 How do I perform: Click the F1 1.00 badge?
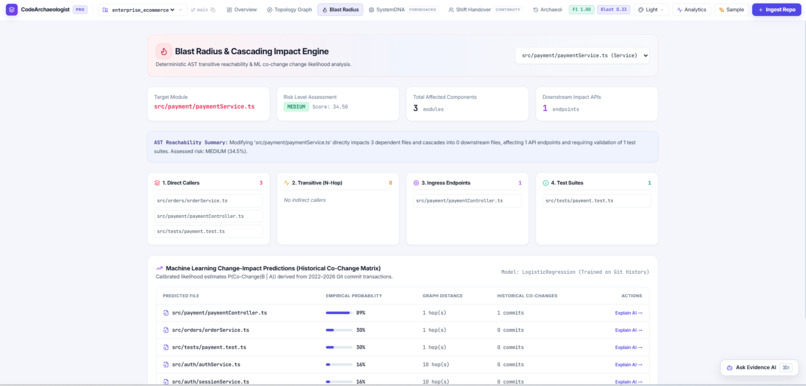click(x=581, y=10)
